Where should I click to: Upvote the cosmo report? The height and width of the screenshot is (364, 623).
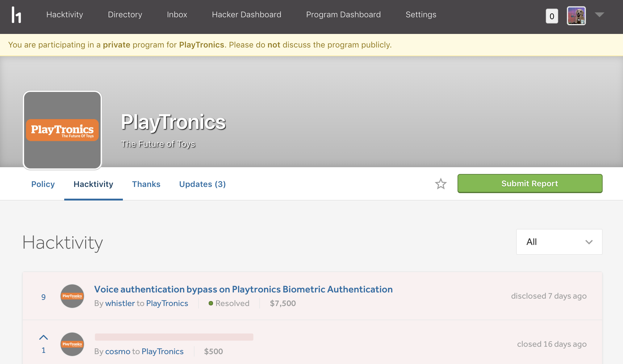(x=44, y=337)
